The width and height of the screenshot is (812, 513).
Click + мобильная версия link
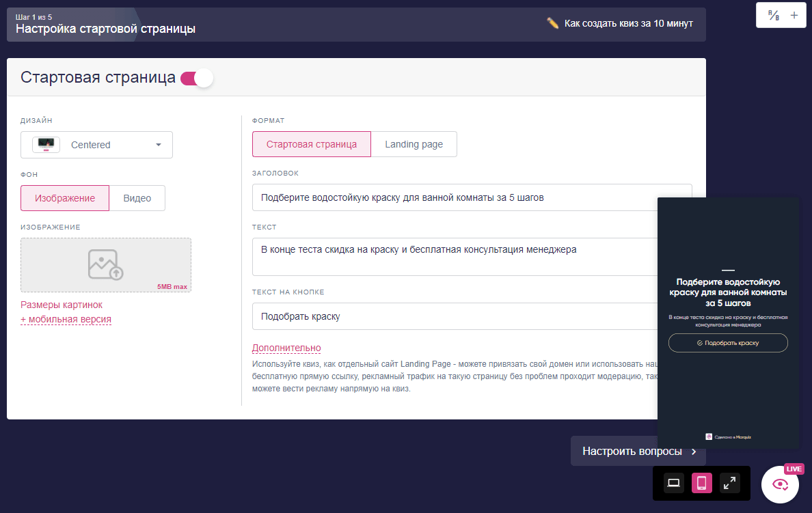click(66, 320)
